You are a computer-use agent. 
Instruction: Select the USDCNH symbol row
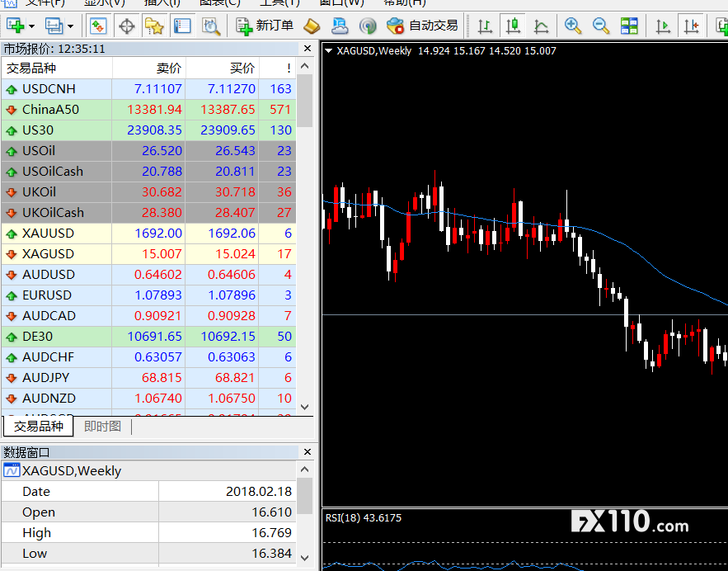point(148,89)
